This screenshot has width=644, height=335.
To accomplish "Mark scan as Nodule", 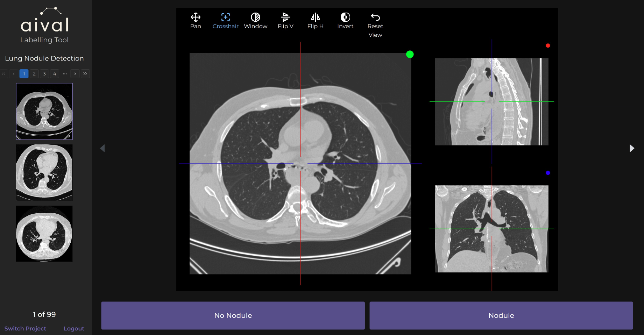I will (501, 315).
